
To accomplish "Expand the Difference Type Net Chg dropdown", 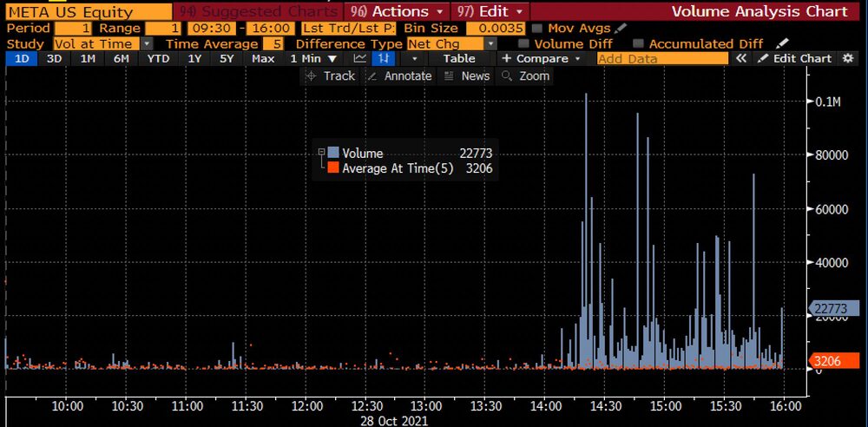I will 491,43.
